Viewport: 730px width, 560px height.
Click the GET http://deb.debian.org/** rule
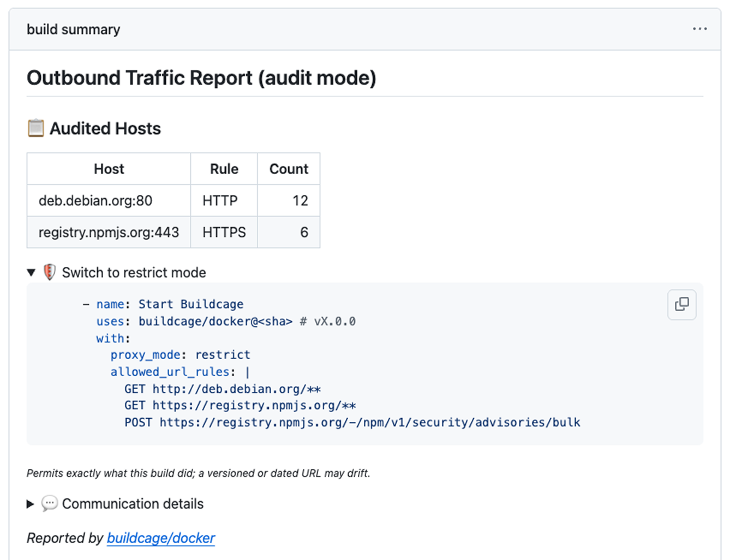[x=223, y=389]
